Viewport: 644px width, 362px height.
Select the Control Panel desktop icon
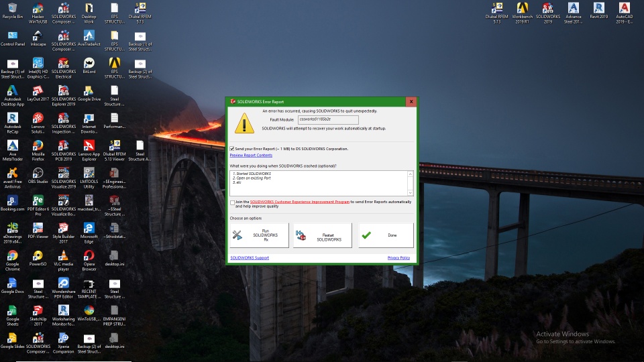12,39
